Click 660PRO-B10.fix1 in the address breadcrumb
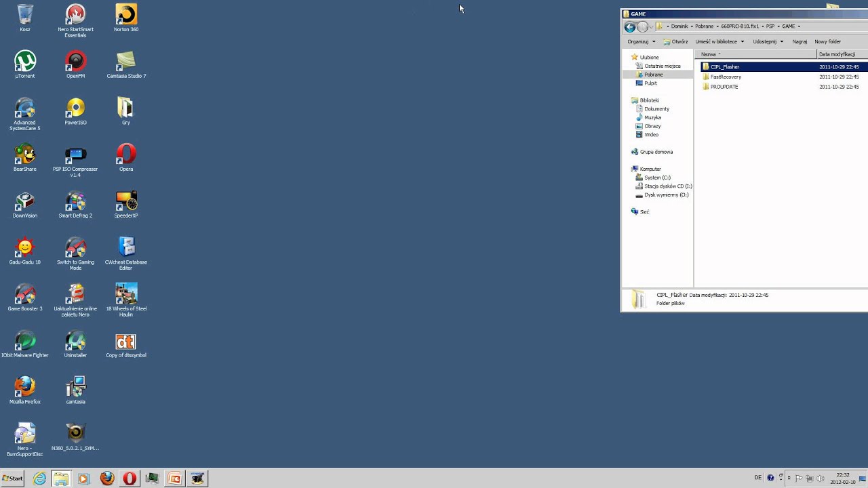 coord(738,26)
